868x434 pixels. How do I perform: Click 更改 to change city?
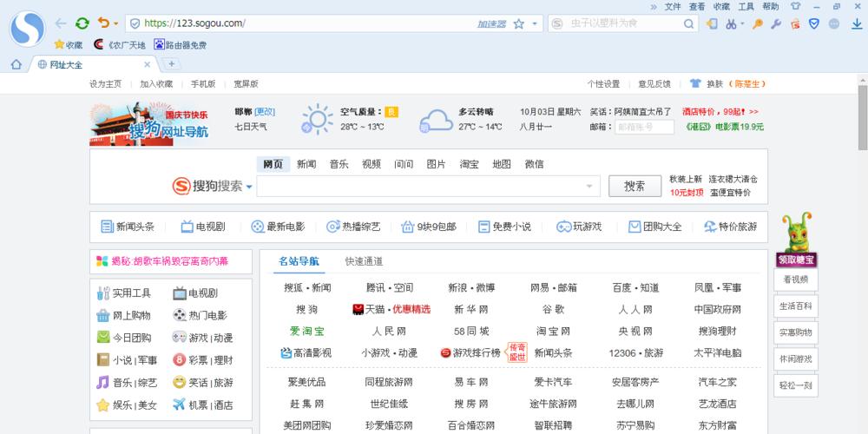(x=264, y=112)
